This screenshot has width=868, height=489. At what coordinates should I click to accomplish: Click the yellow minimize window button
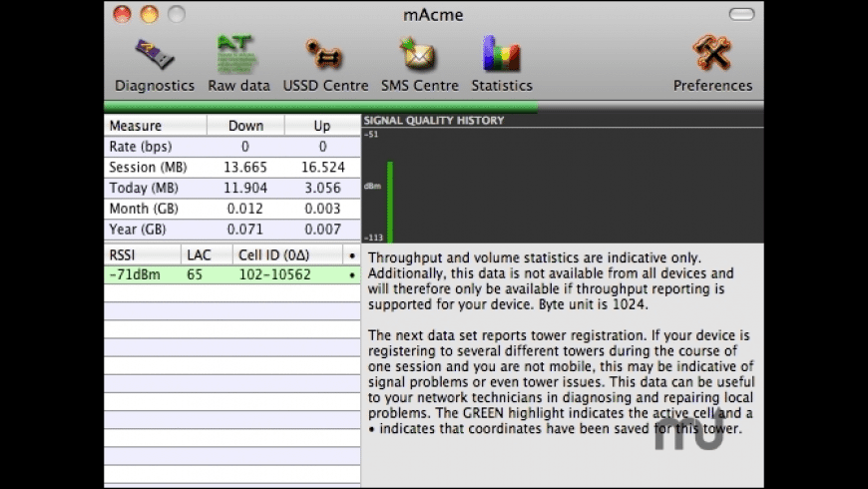(149, 14)
